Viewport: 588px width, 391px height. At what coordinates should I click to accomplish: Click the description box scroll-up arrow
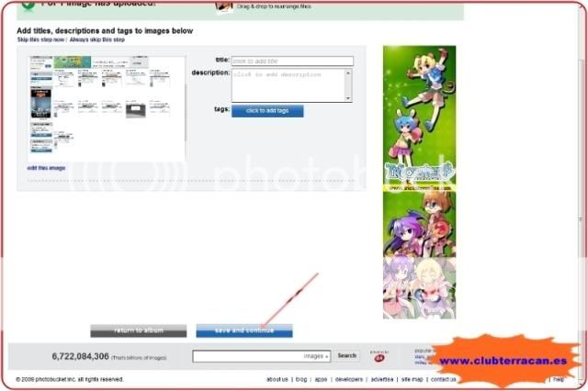(x=348, y=73)
